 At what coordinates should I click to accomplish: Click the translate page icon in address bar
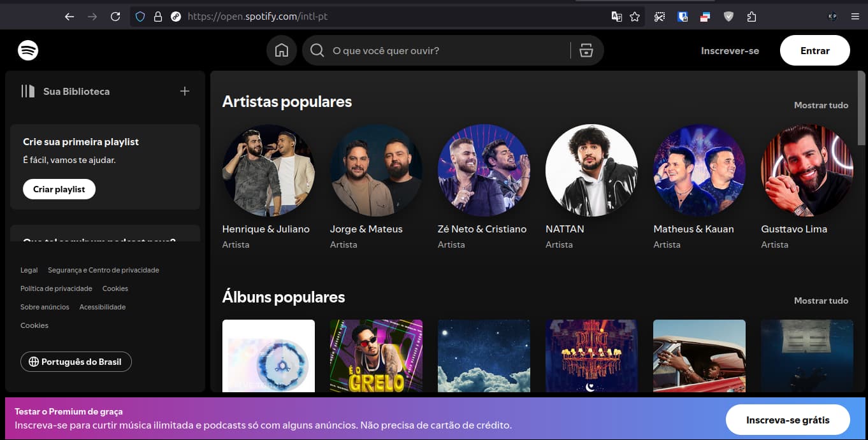point(616,17)
